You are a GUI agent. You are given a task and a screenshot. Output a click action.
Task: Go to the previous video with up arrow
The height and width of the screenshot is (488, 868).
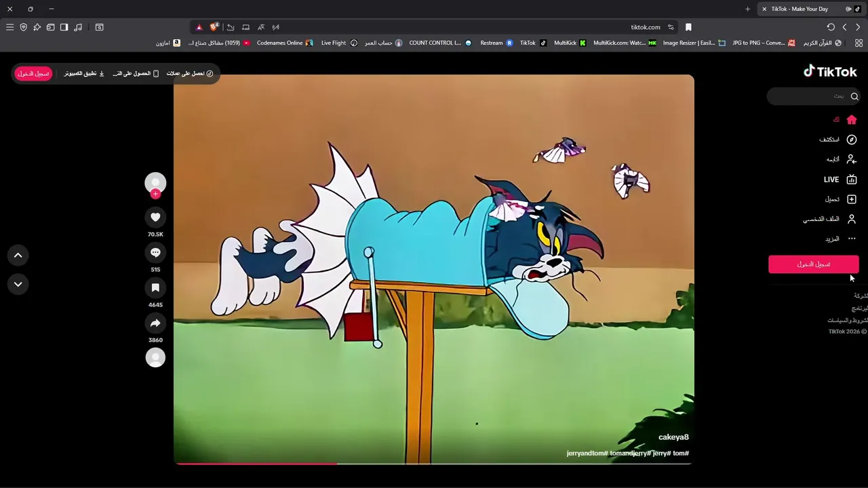pyautogui.click(x=18, y=255)
